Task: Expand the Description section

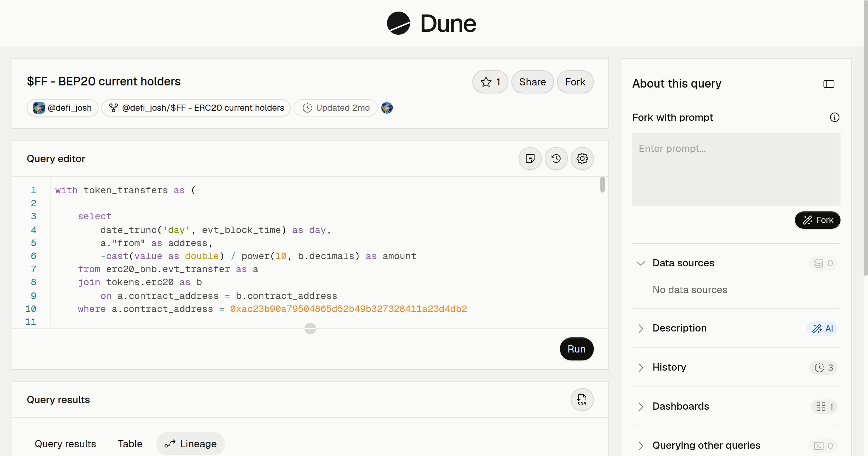Action: click(x=641, y=328)
